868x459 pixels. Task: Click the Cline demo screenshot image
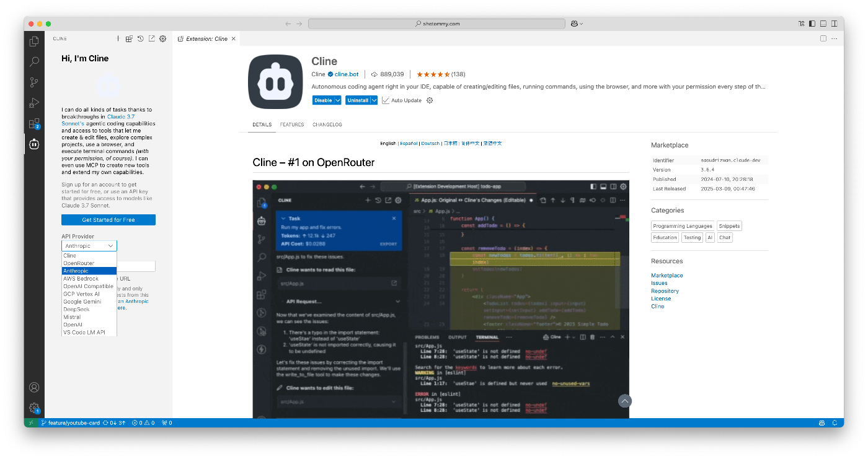441,299
